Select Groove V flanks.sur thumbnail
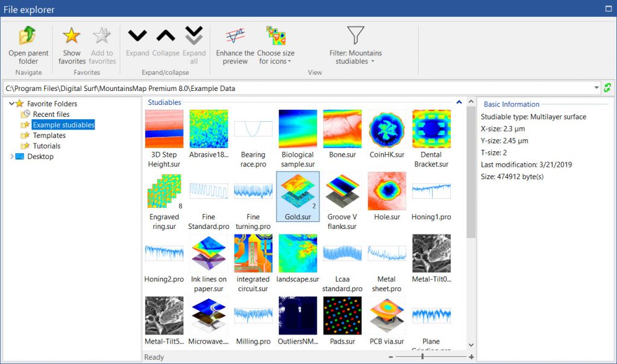The width and height of the screenshot is (617, 364). (x=342, y=191)
